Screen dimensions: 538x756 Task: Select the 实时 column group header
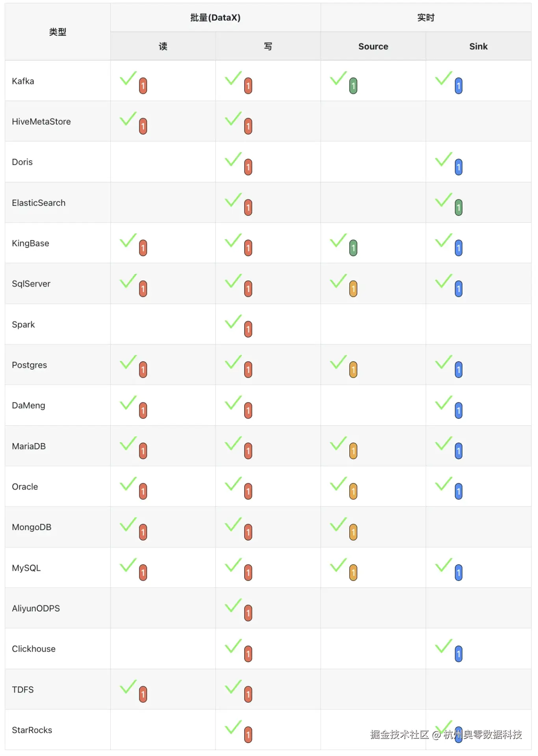(x=426, y=18)
